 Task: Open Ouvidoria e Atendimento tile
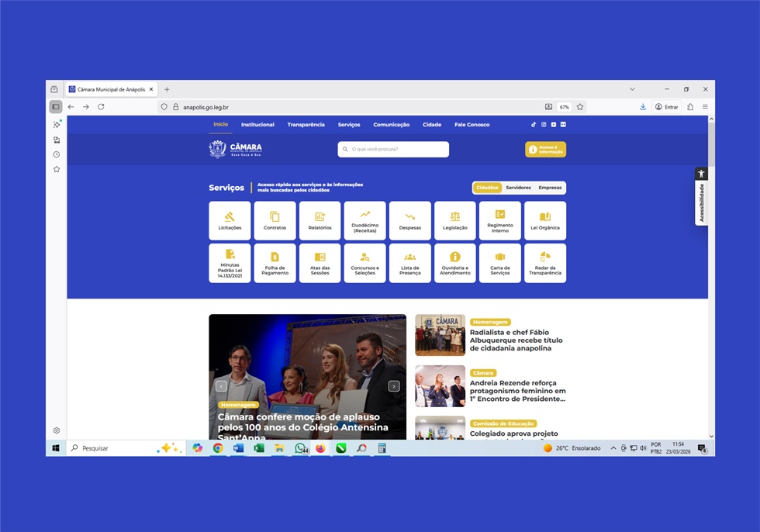(454, 263)
